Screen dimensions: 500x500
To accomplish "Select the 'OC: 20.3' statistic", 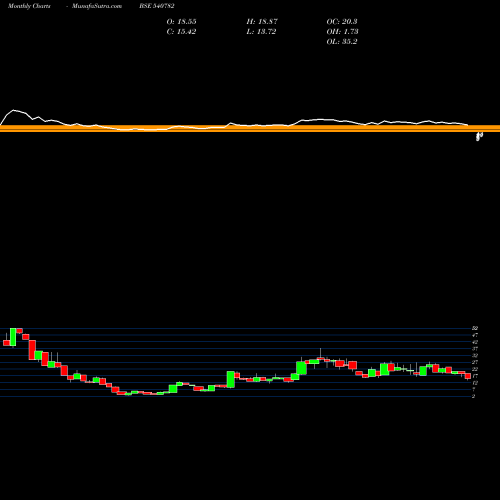I will pyautogui.click(x=342, y=21).
